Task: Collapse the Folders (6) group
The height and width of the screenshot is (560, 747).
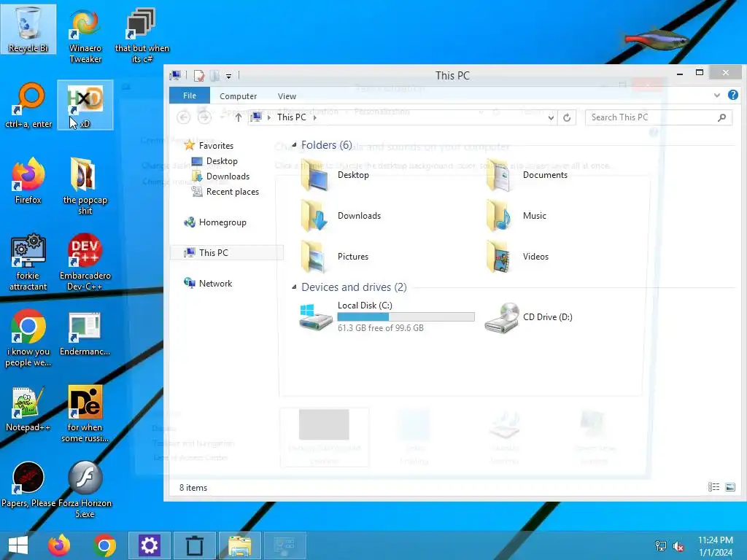Action: (294, 145)
